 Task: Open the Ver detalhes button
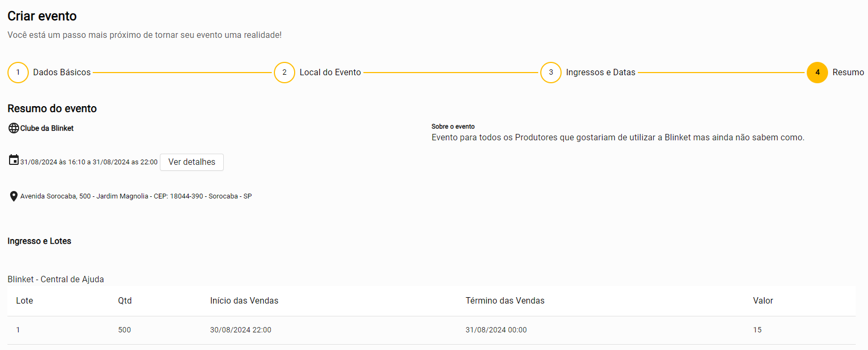click(192, 162)
